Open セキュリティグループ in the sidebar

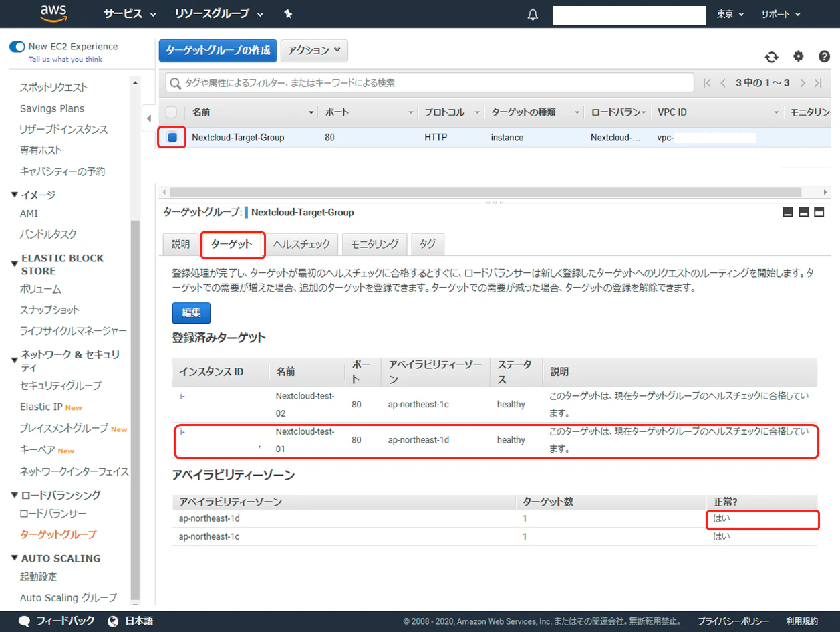coord(61,385)
